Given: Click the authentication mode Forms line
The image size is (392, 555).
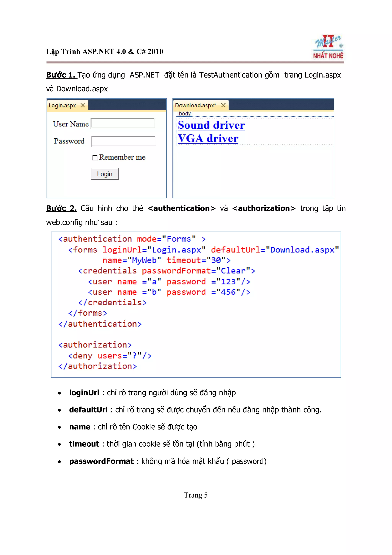Looking at the screenshot, I should click(132, 239).
